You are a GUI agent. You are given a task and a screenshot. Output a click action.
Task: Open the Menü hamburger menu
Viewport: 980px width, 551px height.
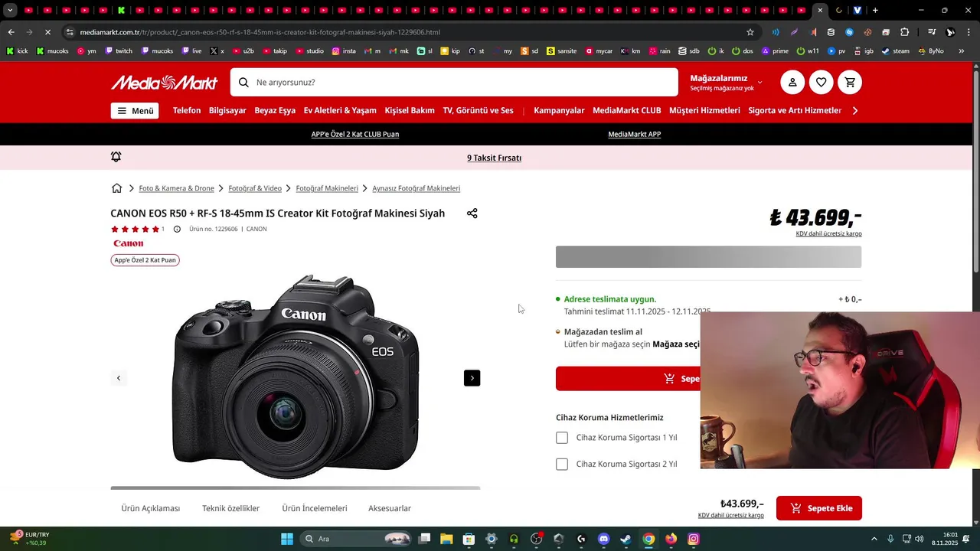[x=135, y=111]
